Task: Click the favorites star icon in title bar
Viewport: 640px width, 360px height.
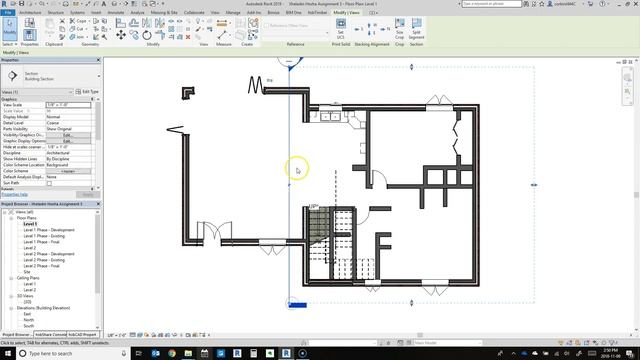Action: [542, 4]
